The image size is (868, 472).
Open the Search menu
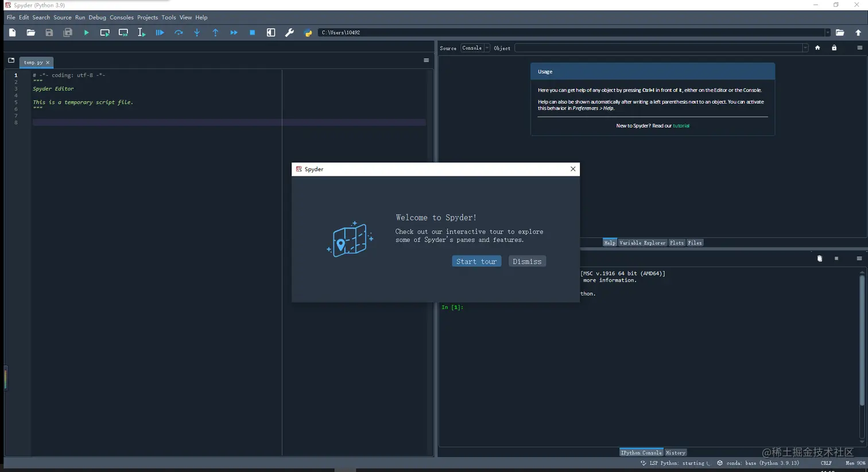(41, 18)
